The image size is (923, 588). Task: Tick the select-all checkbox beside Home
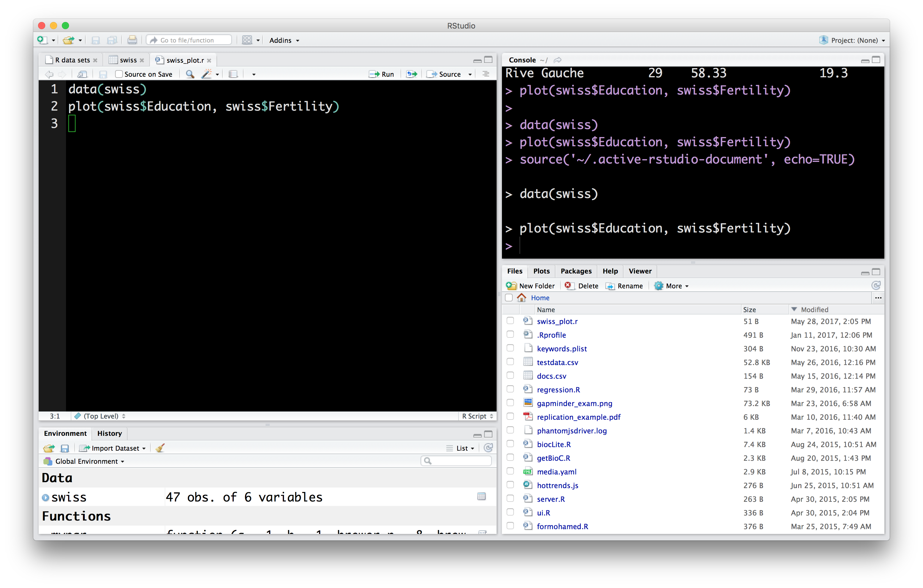[509, 298]
